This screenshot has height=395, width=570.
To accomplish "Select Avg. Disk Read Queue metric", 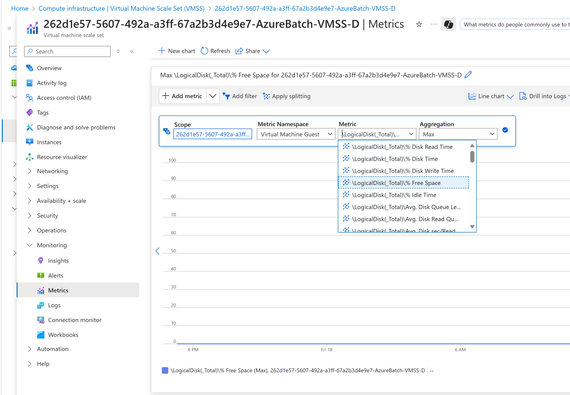I will (x=404, y=219).
